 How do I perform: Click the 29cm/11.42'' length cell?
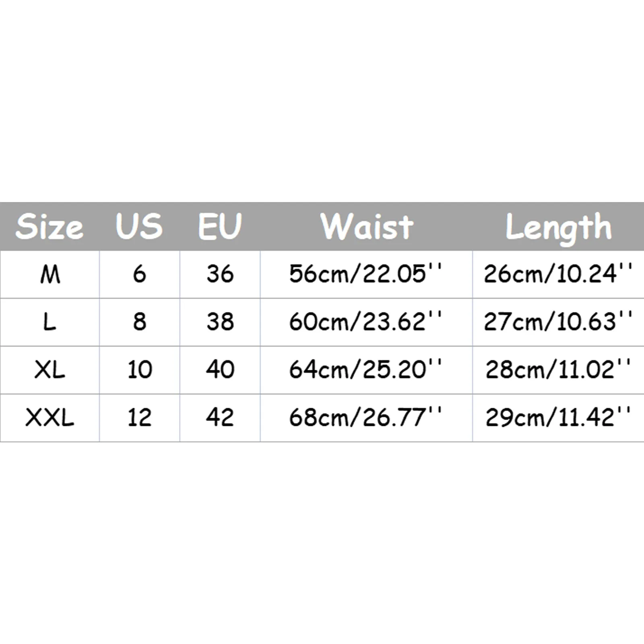558,418
